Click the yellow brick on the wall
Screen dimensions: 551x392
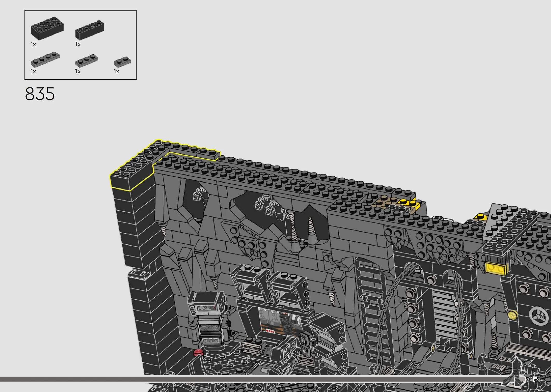click(496, 268)
